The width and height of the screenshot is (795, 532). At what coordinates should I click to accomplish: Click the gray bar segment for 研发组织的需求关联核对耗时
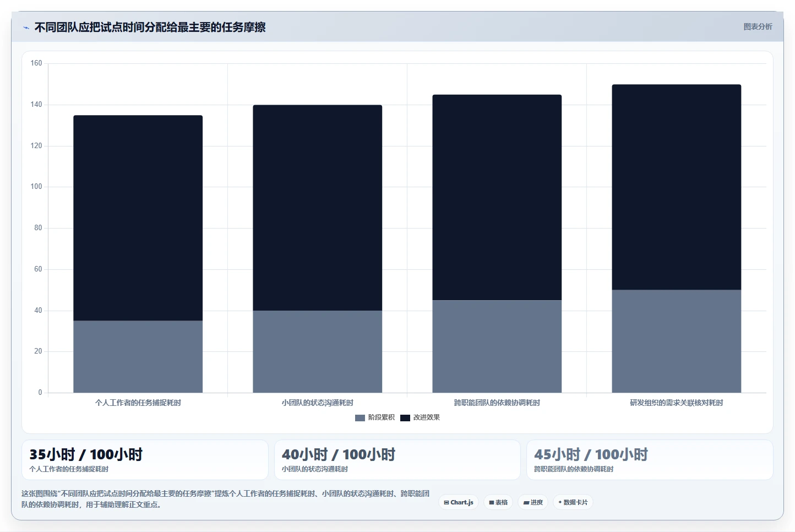pyautogui.click(x=677, y=341)
